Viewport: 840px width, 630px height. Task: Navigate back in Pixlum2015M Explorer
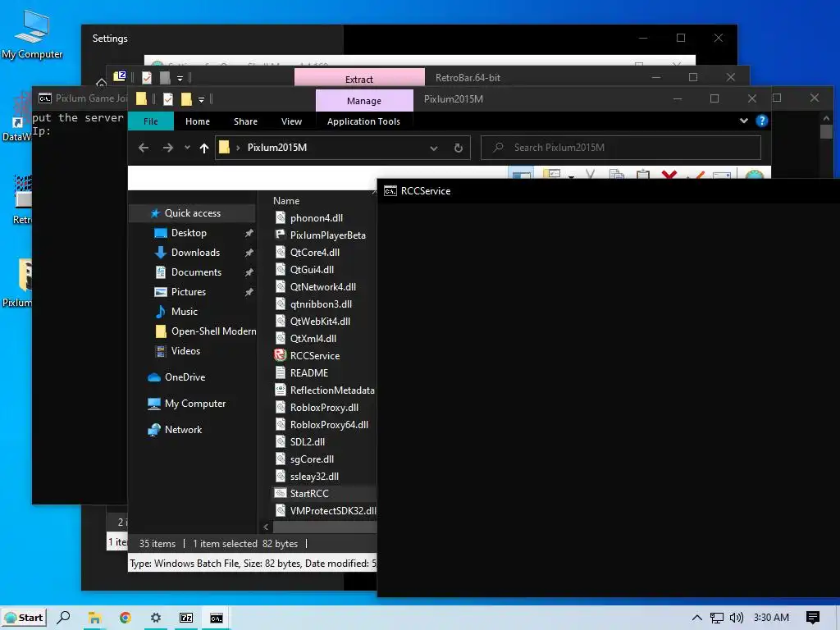pos(143,148)
